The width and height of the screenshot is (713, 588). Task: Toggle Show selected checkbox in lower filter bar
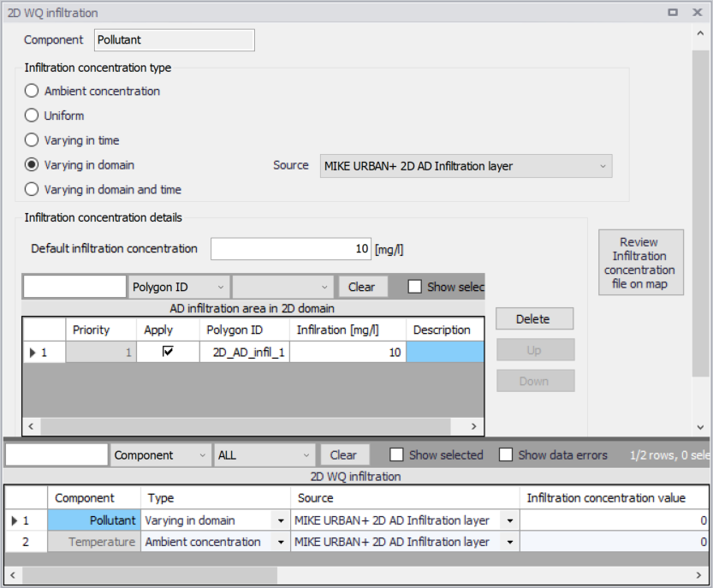coord(396,454)
